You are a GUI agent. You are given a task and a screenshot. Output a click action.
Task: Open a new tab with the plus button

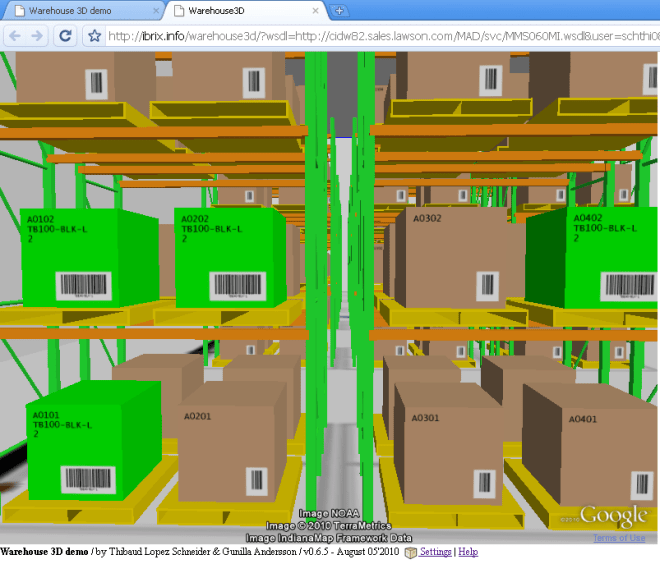tap(339, 10)
